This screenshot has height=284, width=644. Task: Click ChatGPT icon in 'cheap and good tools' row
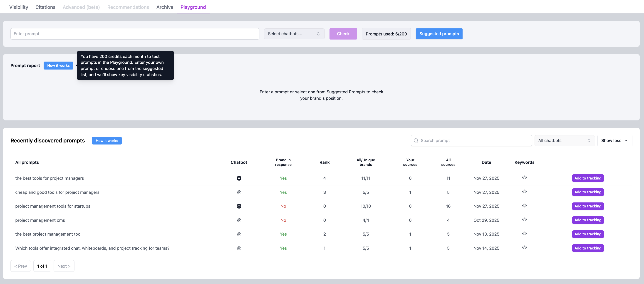click(239, 192)
